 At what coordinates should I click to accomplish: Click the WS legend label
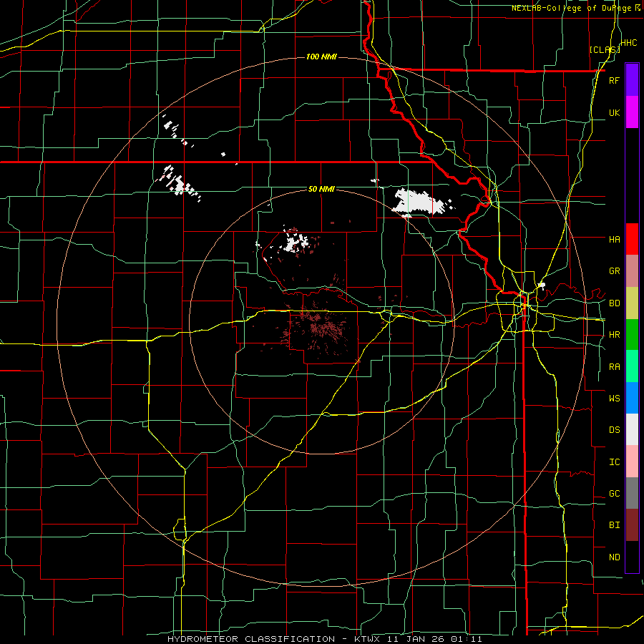614,399
